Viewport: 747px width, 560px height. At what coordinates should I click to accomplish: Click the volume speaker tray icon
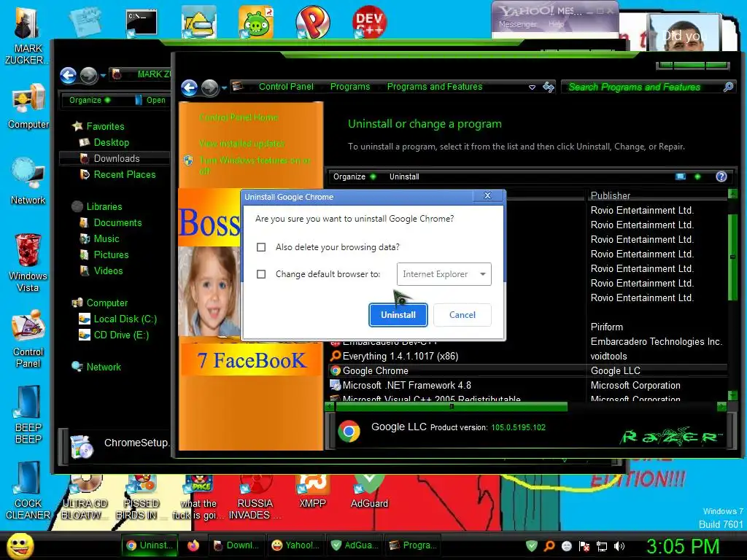click(x=619, y=546)
